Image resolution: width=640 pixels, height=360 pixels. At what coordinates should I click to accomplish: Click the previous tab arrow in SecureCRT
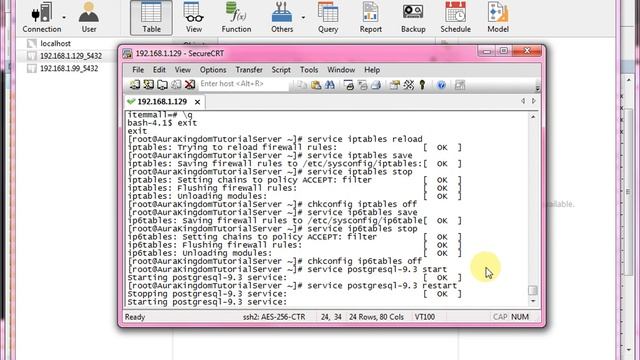click(523, 101)
